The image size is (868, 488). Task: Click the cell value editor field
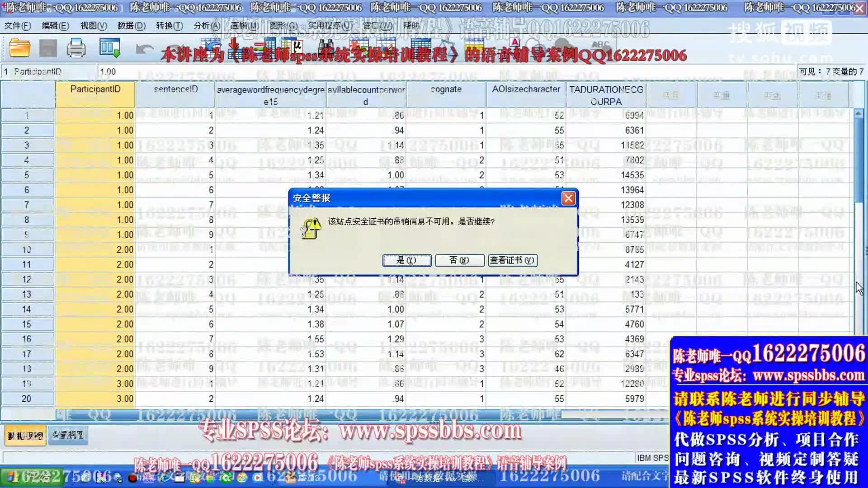tap(447, 71)
